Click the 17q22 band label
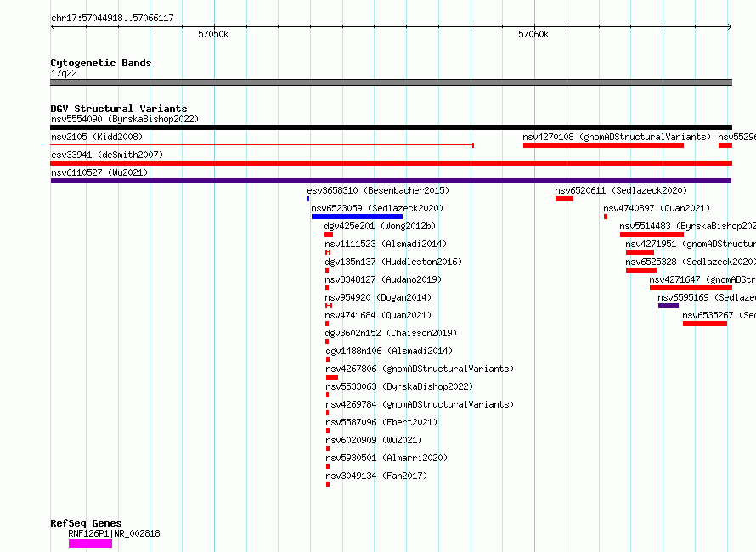The height and width of the screenshot is (552, 756). 64,73
